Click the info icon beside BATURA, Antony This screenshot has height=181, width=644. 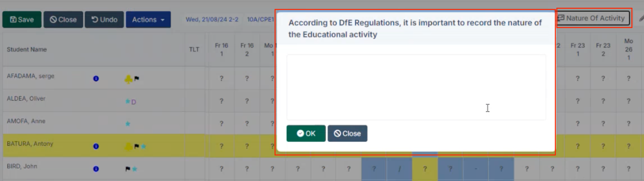coord(96,146)
